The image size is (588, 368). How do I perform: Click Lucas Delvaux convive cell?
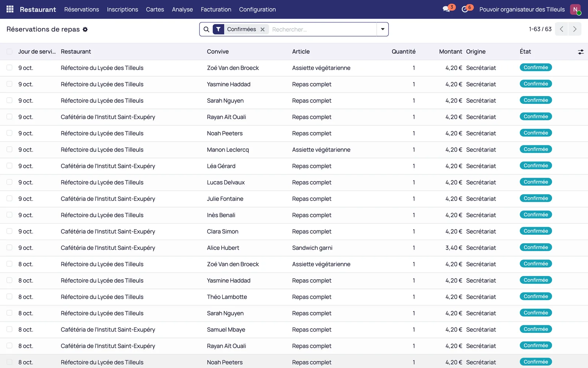click(x=226, y=182)
